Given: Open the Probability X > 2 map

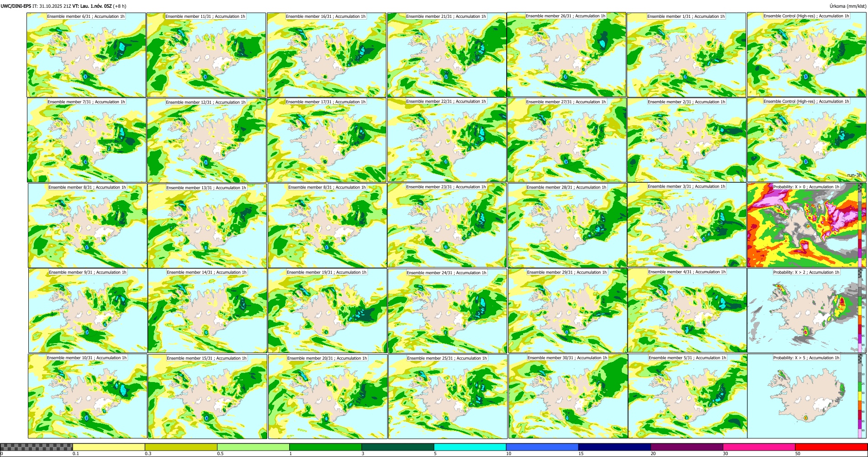Looking at the screenshot, I should pos(806,310).
